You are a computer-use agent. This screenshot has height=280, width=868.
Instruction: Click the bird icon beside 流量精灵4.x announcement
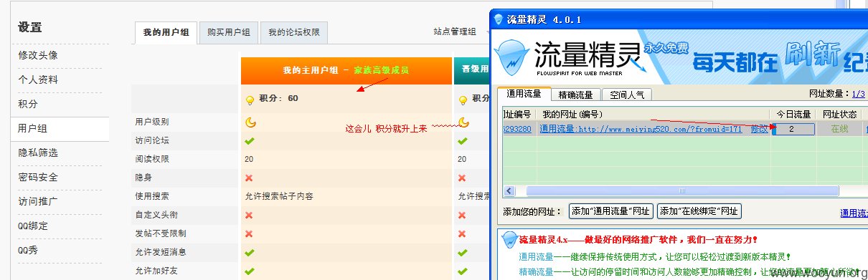click(509, 239)
